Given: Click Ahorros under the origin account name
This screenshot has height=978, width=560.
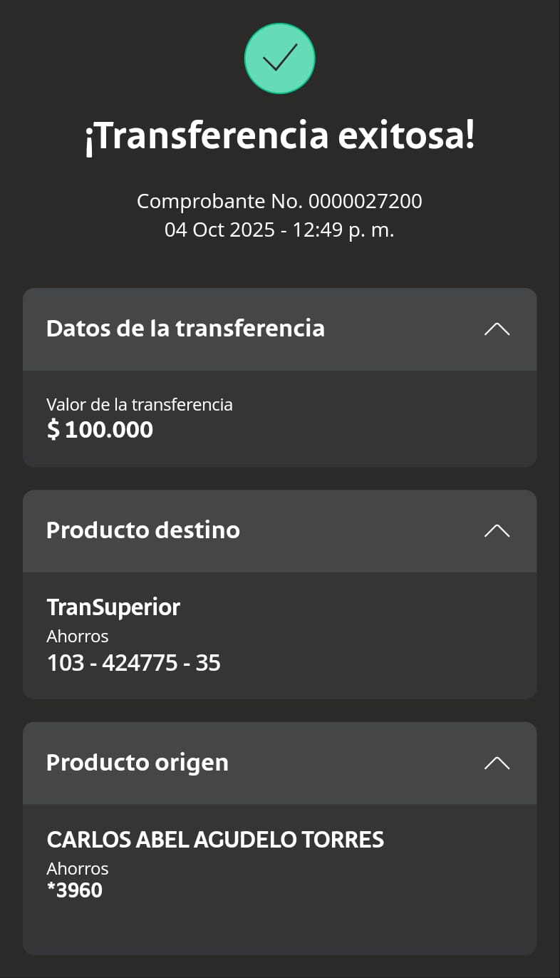Looking at the screenshot, I should (x=78, y=869).
